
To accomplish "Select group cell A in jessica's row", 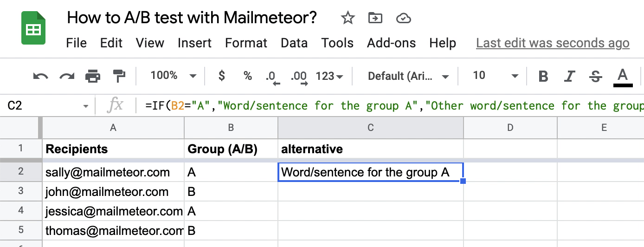I will tap(231, 211).
